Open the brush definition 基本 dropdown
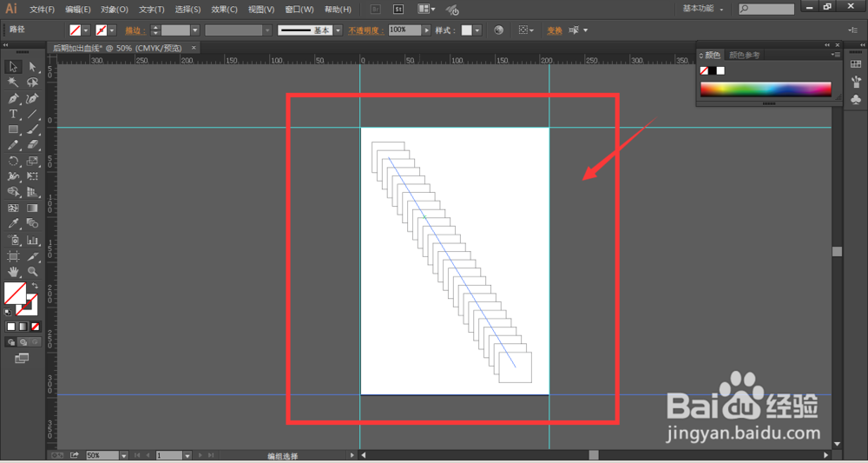 click(x=339, y=30)
